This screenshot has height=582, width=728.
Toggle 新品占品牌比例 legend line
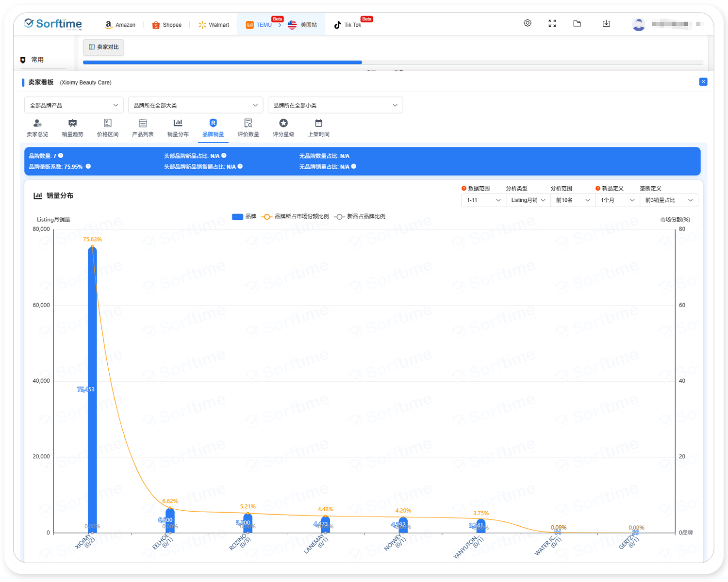(360, 217)
